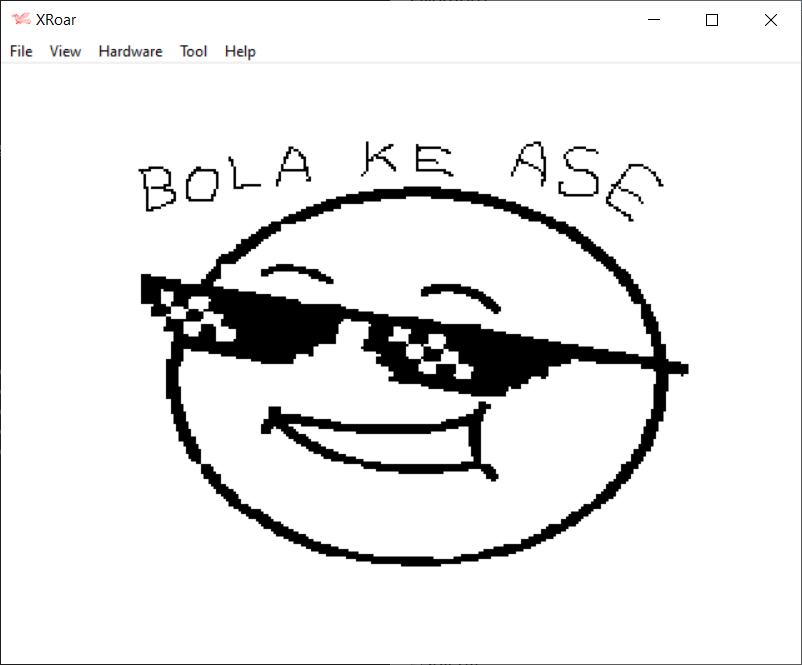This screenshot has width=802, height=665.
Task: Close the XRoar emulator window
Action: (x=770, y=19)
